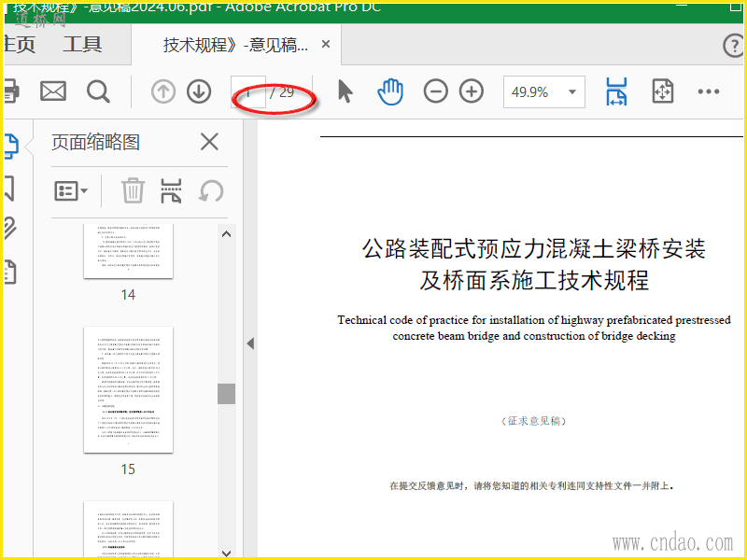Viewport: 747px width, 560px height.
Task: Click the thumbnail panel scrollbar handle
Action: tap(226, 394)
